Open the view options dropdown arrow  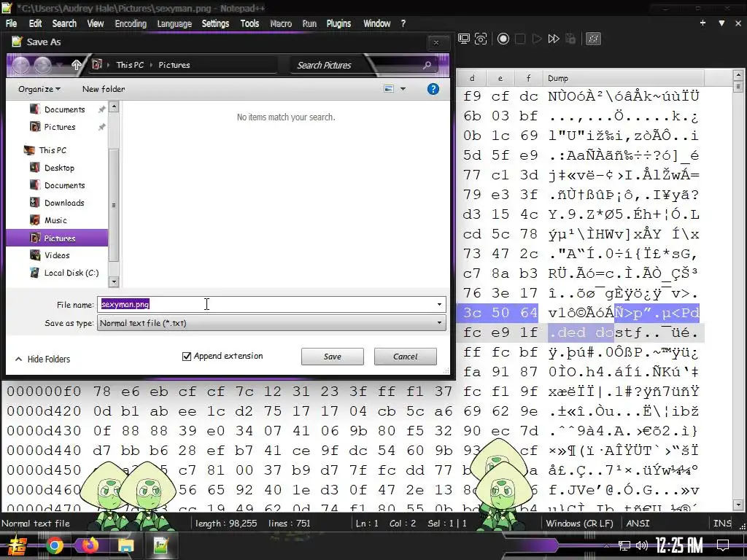coord(403,89)
